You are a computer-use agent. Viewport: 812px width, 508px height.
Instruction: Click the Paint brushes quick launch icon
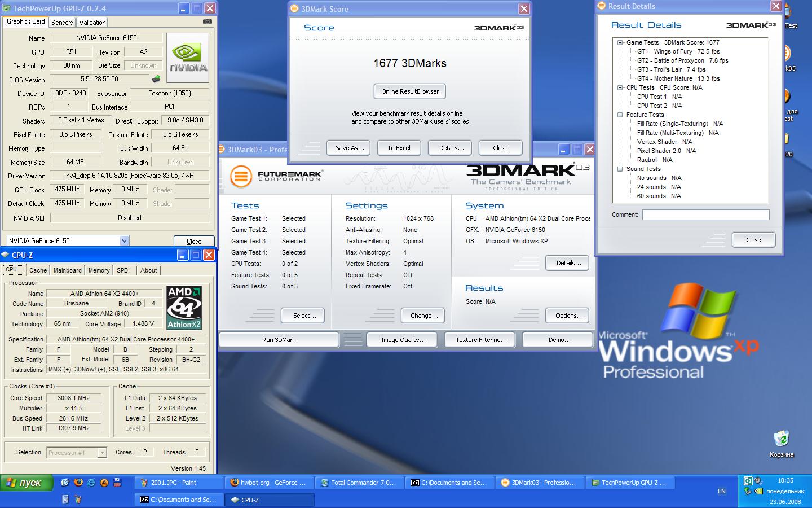coord(78,500)
